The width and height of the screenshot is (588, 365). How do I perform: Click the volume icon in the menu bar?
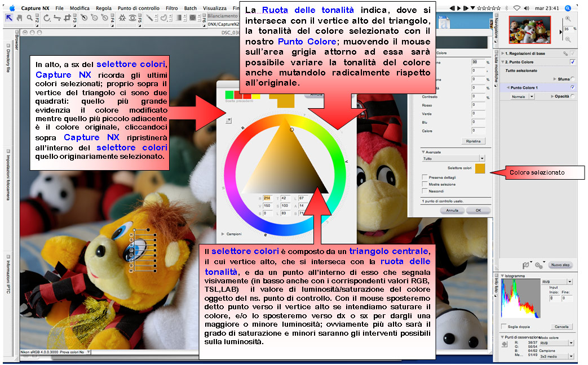527,8
